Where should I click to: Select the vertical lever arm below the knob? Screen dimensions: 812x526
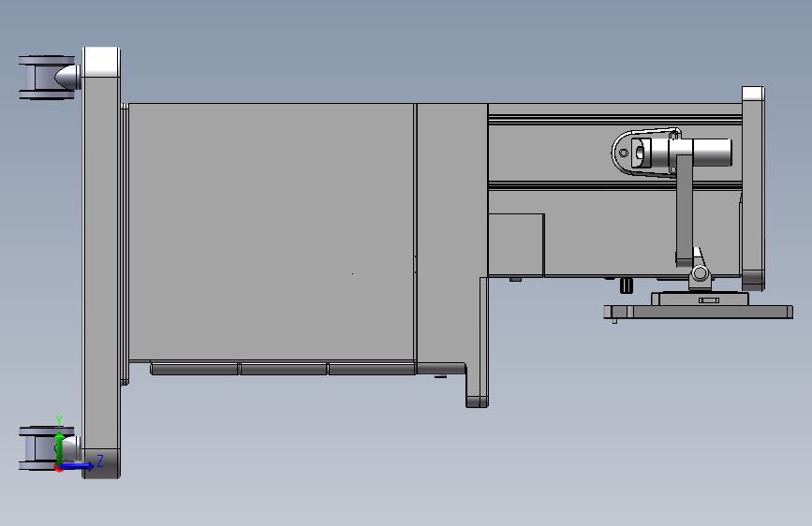[x=685, y=211]
